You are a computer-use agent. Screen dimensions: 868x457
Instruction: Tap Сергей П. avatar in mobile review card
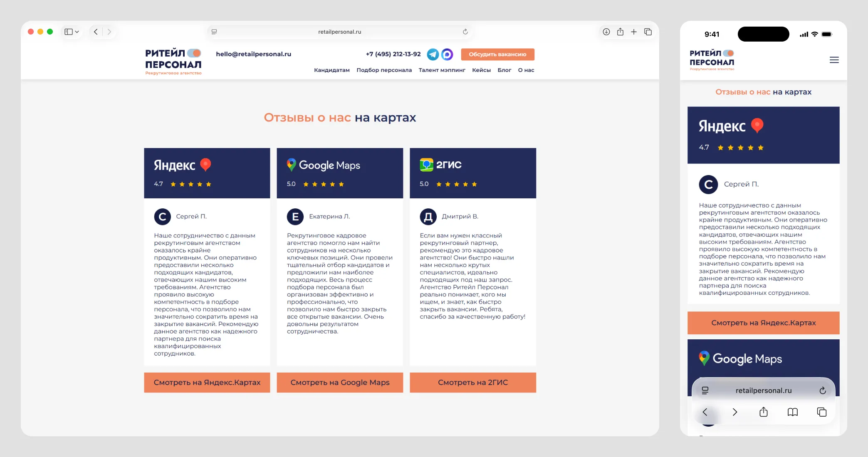pyautogui.click(x=709, y=185)
